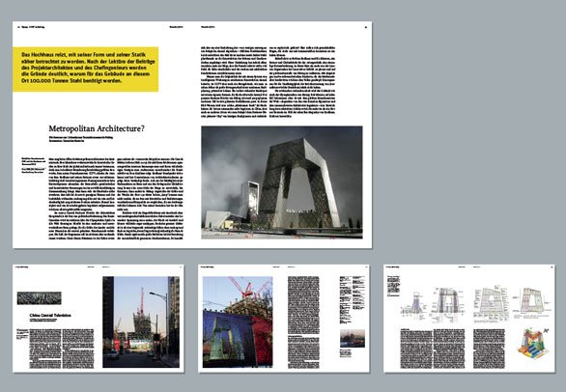Viewport: 566px width, 392px height.
Task: Click the 'Metropolitan Architecture?' headline
Action: coord(97,128)
